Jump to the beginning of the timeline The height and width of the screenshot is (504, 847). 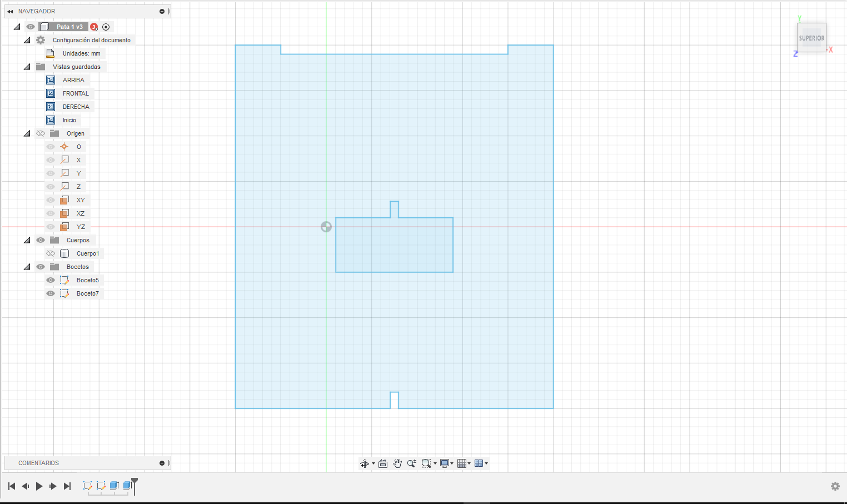click(12, 486)
